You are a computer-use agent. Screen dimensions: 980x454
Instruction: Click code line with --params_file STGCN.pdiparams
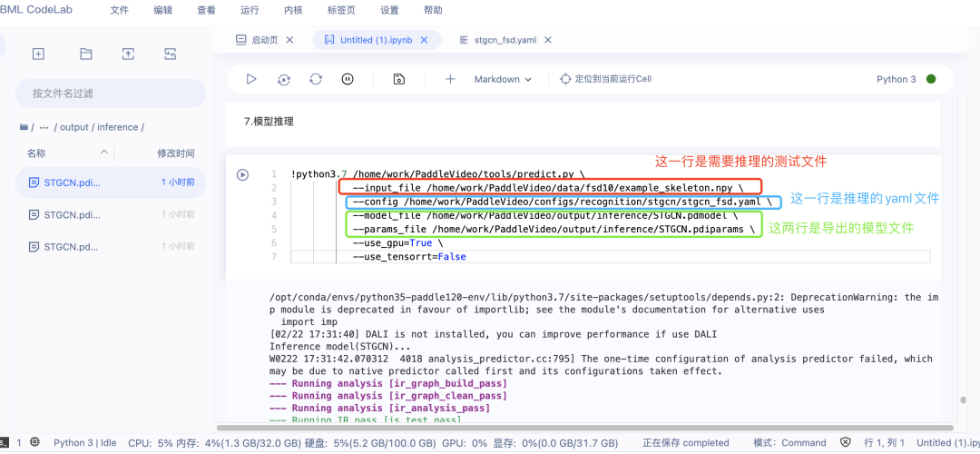coord(554,230)
